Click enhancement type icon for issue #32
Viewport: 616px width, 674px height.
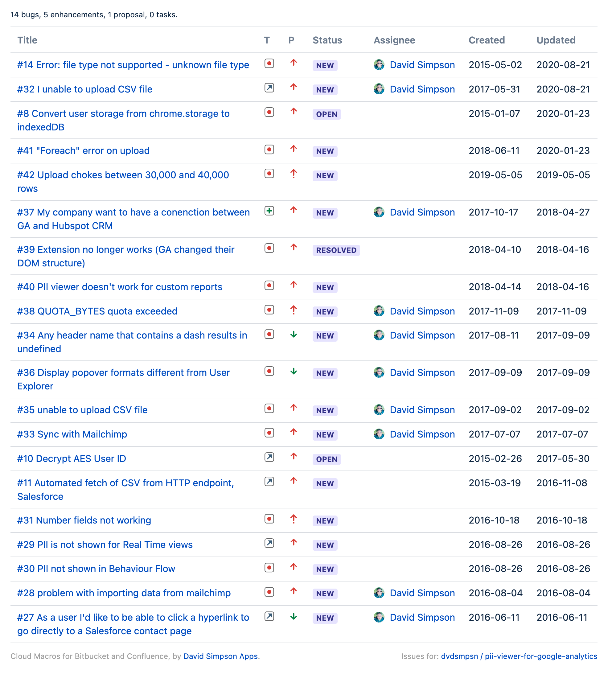click(x=269, y=88)
